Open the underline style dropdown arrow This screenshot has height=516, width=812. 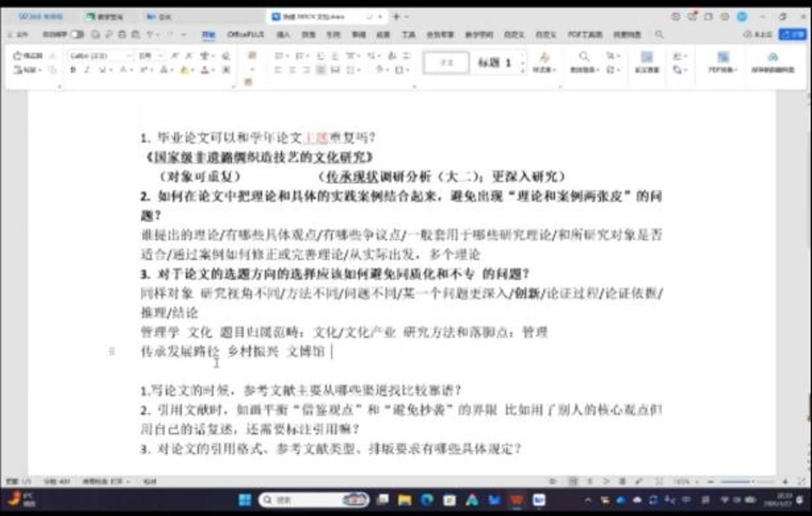(x=111, y=70)
